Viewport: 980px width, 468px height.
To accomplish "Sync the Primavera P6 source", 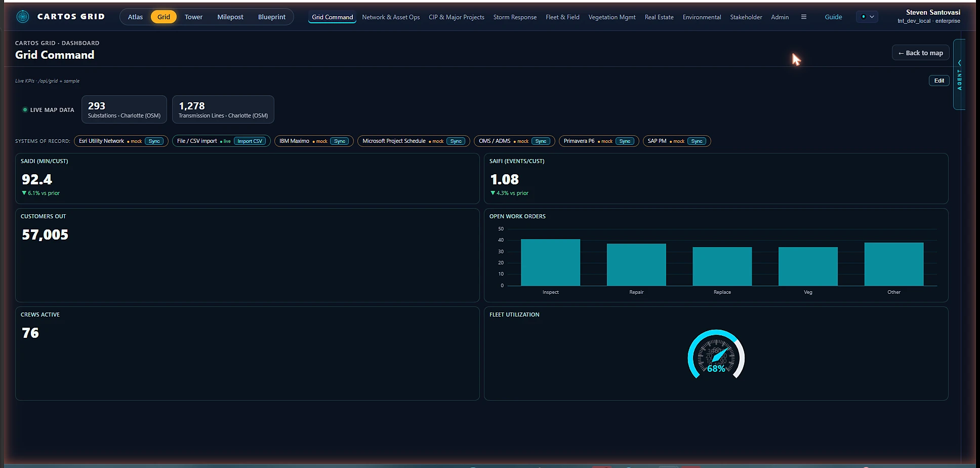I will 625,141.
